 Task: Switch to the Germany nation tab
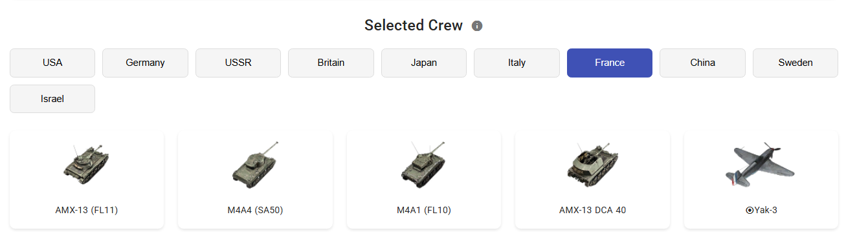[145, 63]
